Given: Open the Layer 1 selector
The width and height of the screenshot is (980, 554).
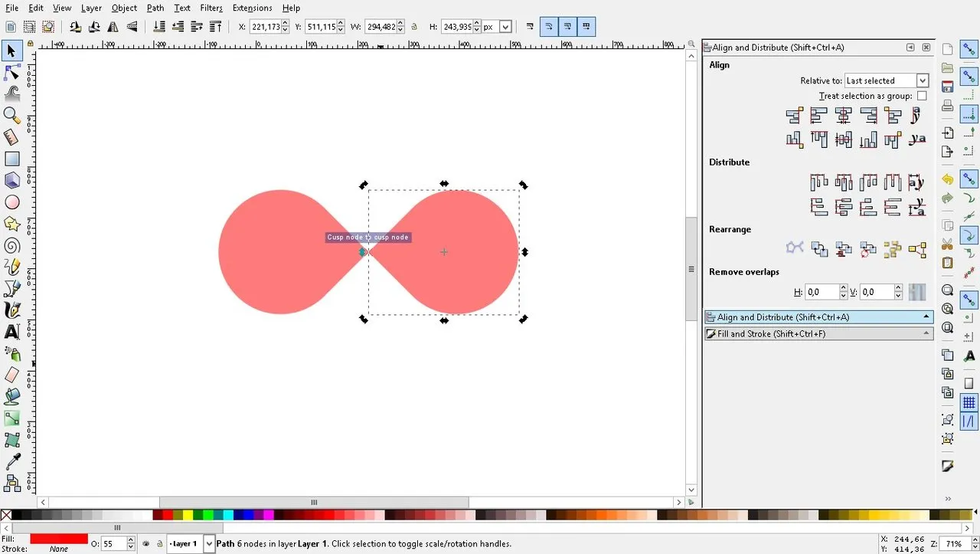Looking at the screenshot, I should click(191, 544).
